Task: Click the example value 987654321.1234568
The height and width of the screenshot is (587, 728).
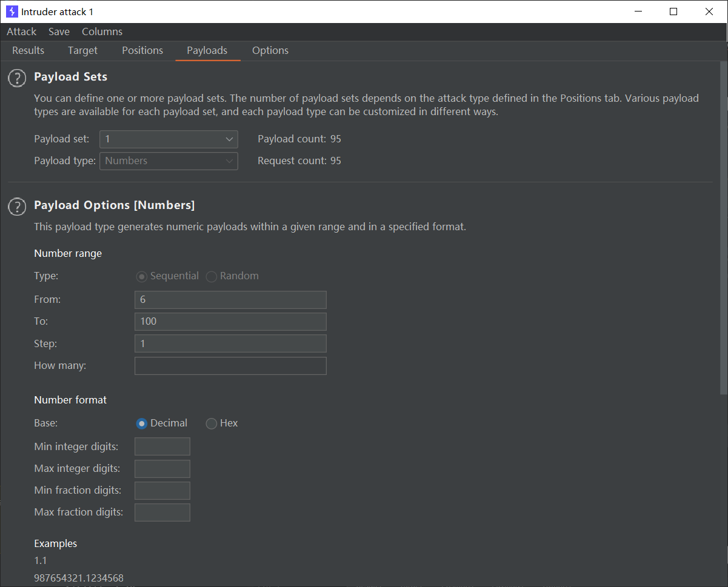Action: pos(79,579)
